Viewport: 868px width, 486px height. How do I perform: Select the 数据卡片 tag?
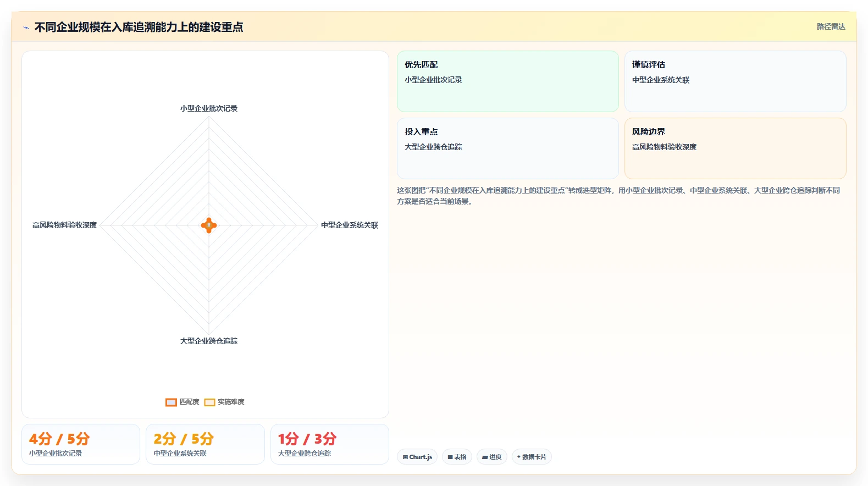[x=532, y=457]
